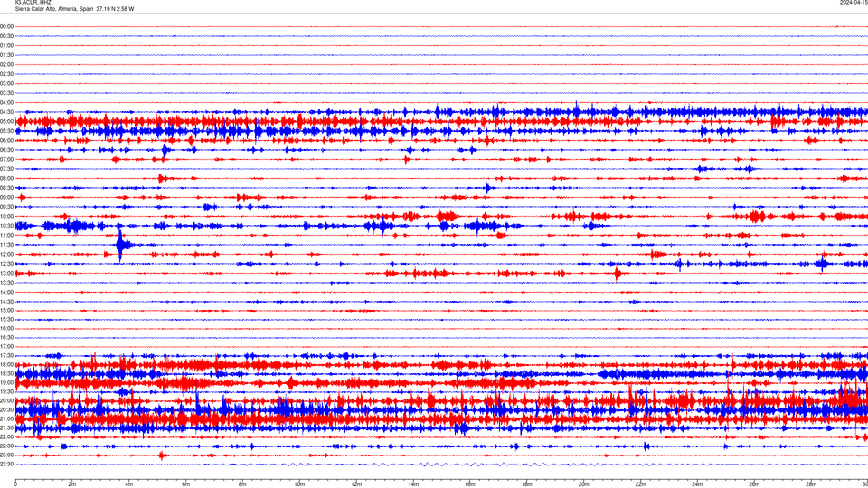The image size is (868, 488).
Task: Click the 17:30 row label
Action: pos(6,355)
